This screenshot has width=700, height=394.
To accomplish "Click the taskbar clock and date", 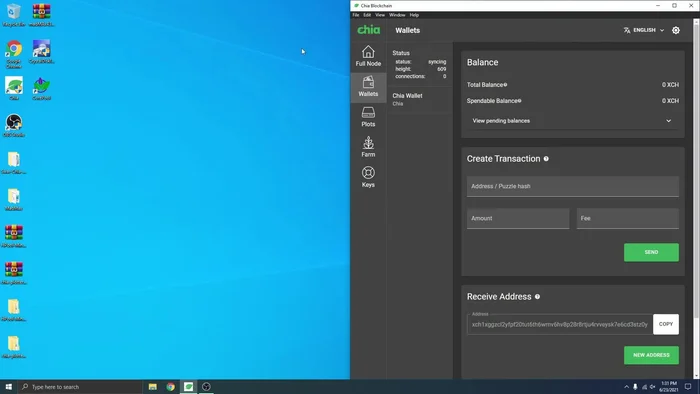I will (x=668, y=387).
